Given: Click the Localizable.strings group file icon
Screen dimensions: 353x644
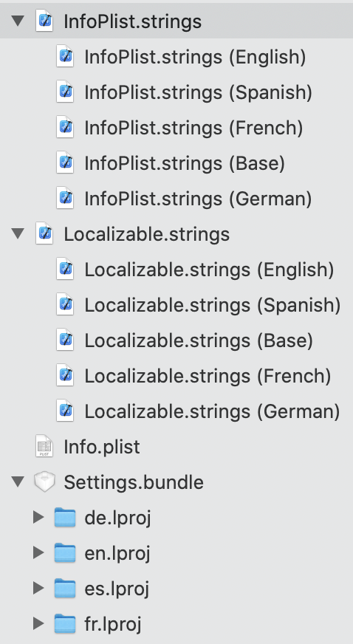Looking at the screenshot, I should coord(44,234).
